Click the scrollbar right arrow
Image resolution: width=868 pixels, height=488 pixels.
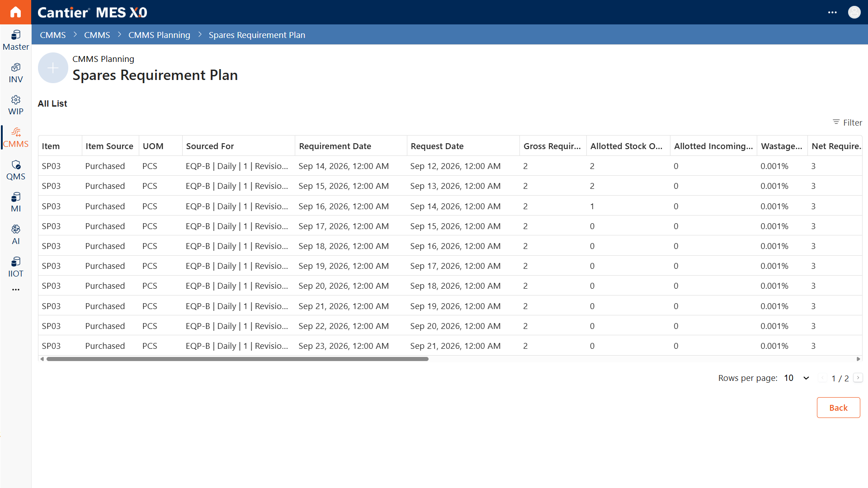click(x=859, y=359)
